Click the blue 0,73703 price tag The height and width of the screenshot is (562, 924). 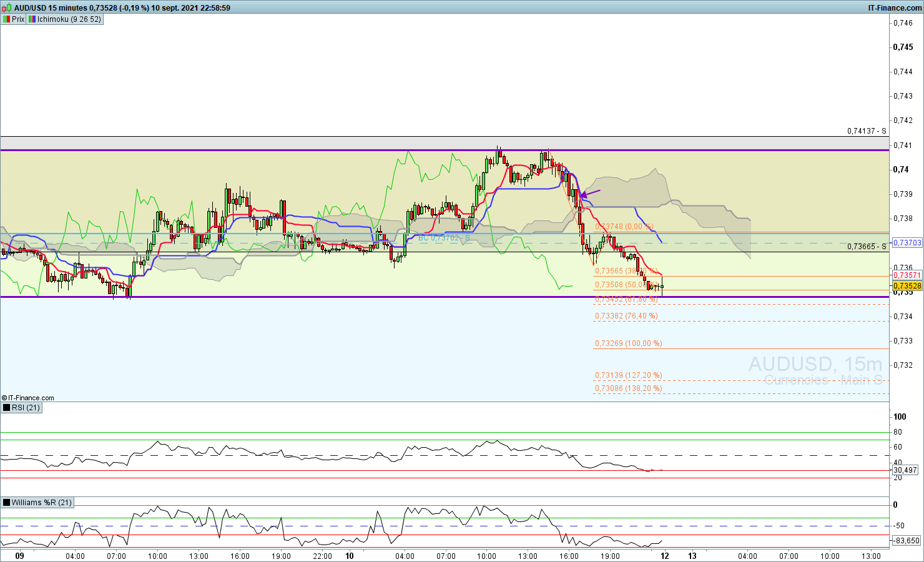pos(907,243)
